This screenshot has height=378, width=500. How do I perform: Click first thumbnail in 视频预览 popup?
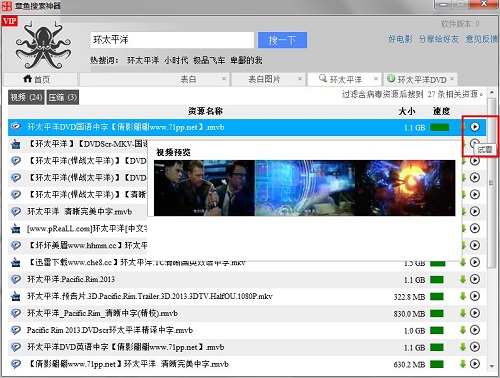coord(204,188)
